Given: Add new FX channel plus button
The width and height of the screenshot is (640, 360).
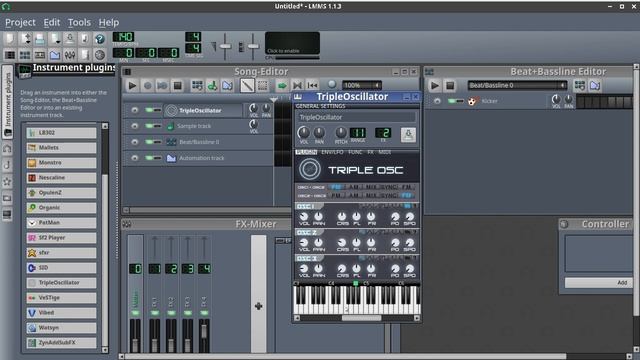Looking at the screenshot, I should tap(258, 306).
